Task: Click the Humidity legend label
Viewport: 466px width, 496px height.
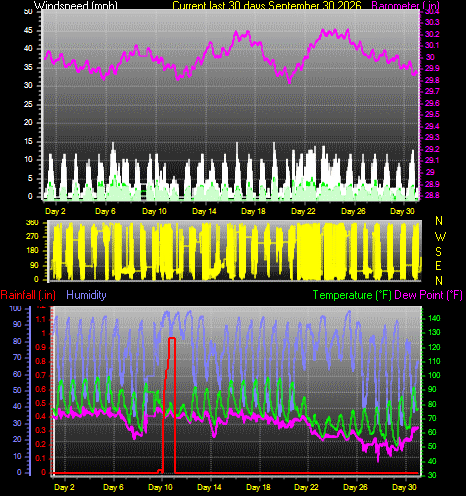Action: point(86,295)
